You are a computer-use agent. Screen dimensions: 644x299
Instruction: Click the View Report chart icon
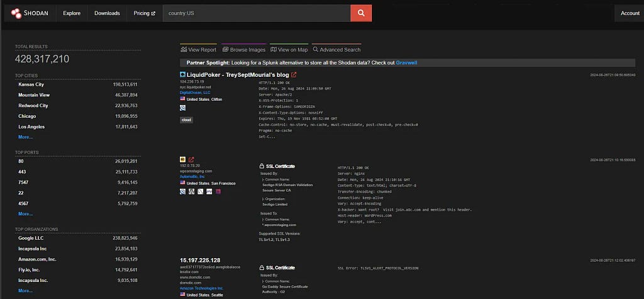pos(184,49)
